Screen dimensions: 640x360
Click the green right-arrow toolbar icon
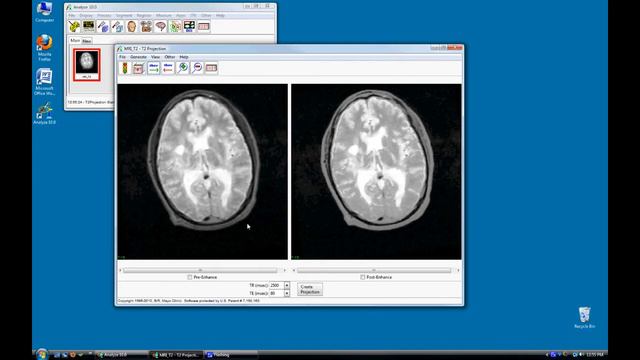point(153,68)
